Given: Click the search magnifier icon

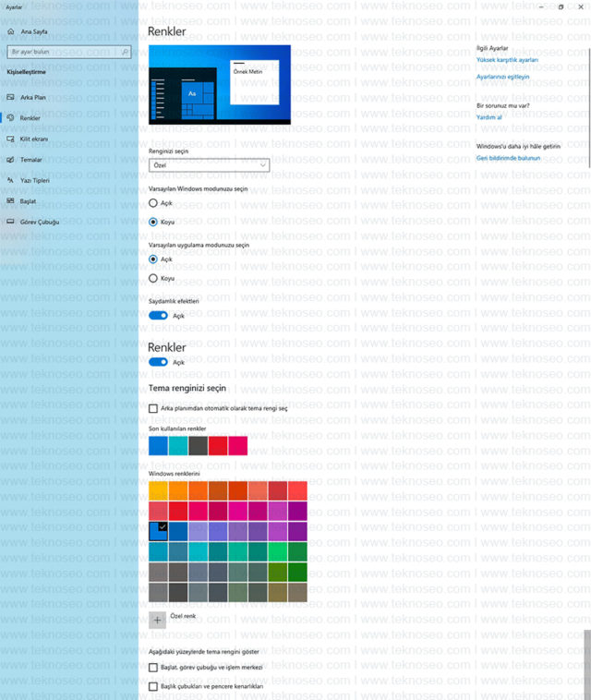Looking at the screenshot, I should pos(125,52).
